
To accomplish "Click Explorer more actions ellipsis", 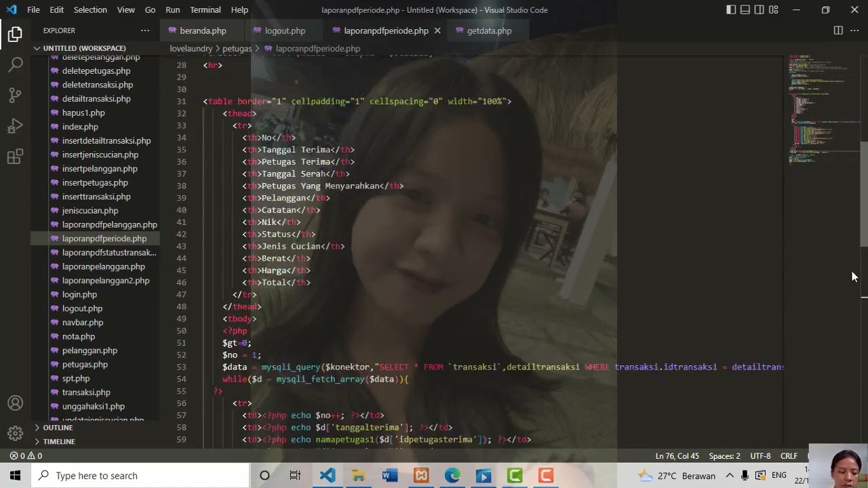I will point(145,30).
